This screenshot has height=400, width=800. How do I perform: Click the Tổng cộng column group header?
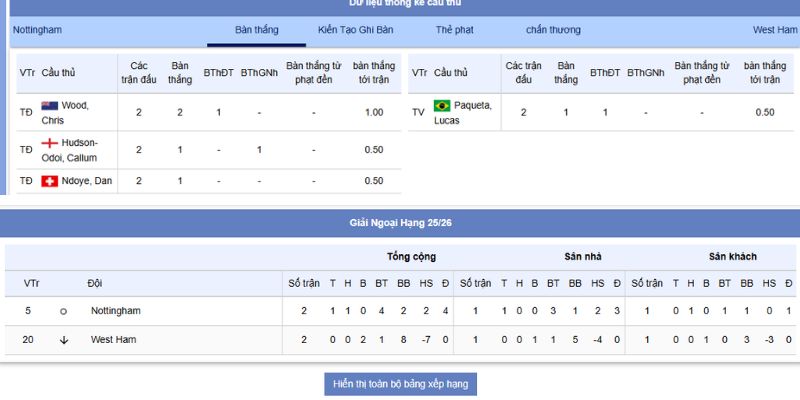pyautogui.click(x=411, y=256)
